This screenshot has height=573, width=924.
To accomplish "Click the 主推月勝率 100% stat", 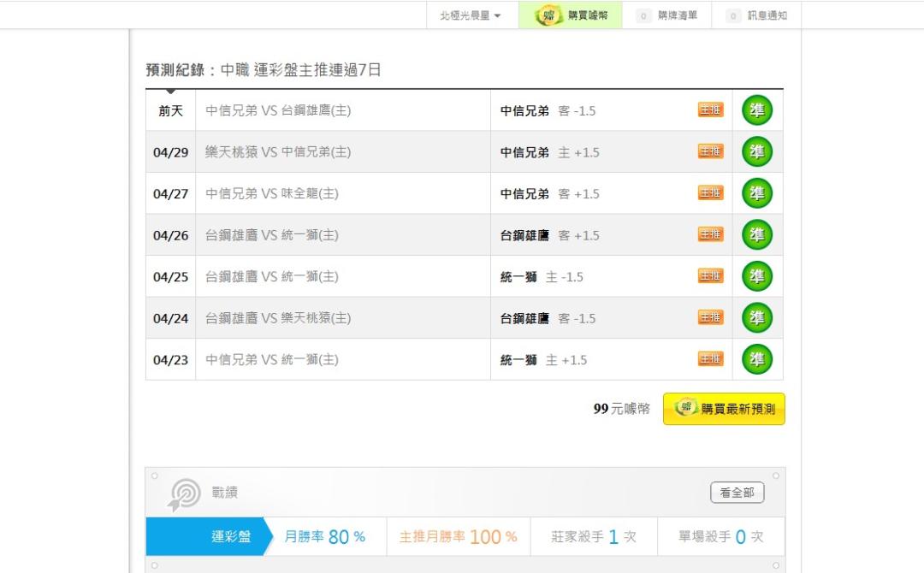I will (x=459, y=536).
